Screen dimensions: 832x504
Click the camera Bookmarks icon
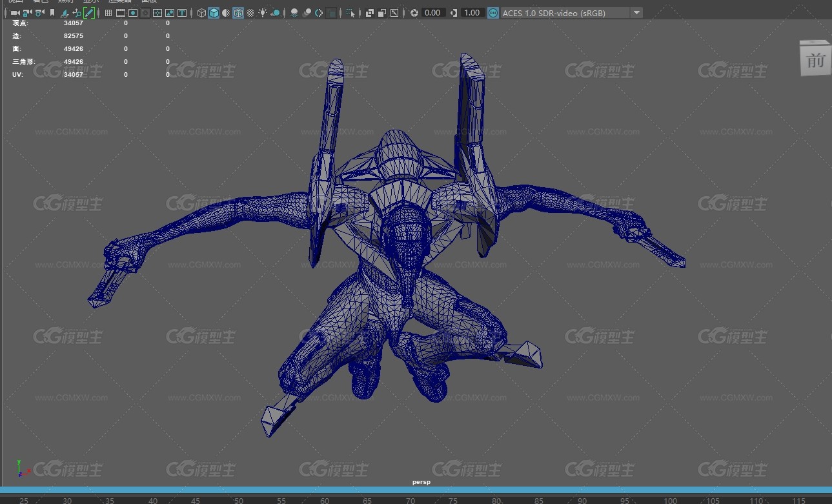[52, 13]
